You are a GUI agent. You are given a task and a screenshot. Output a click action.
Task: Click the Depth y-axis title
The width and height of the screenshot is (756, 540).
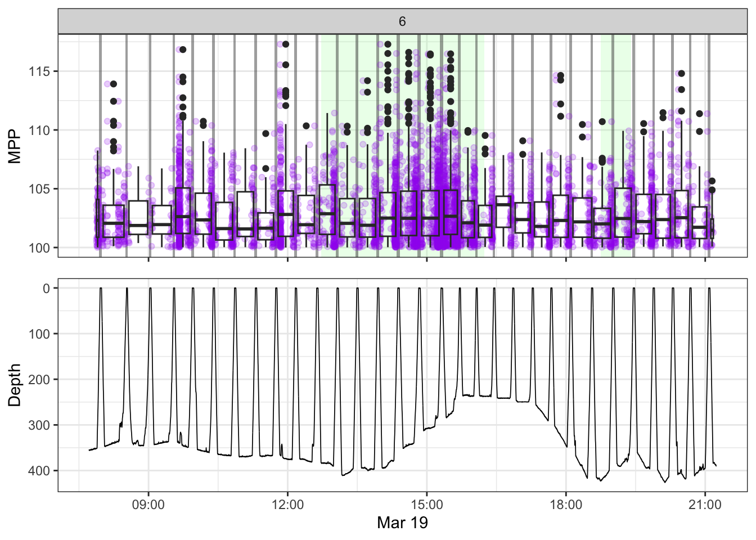15,385
